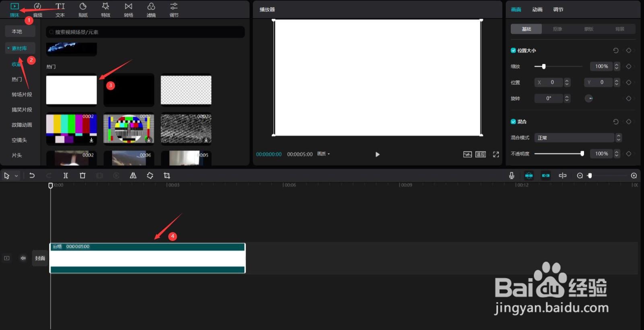Reset the 混合 blend settings
This screenshot has height=330, width=644.
(615, 122)
